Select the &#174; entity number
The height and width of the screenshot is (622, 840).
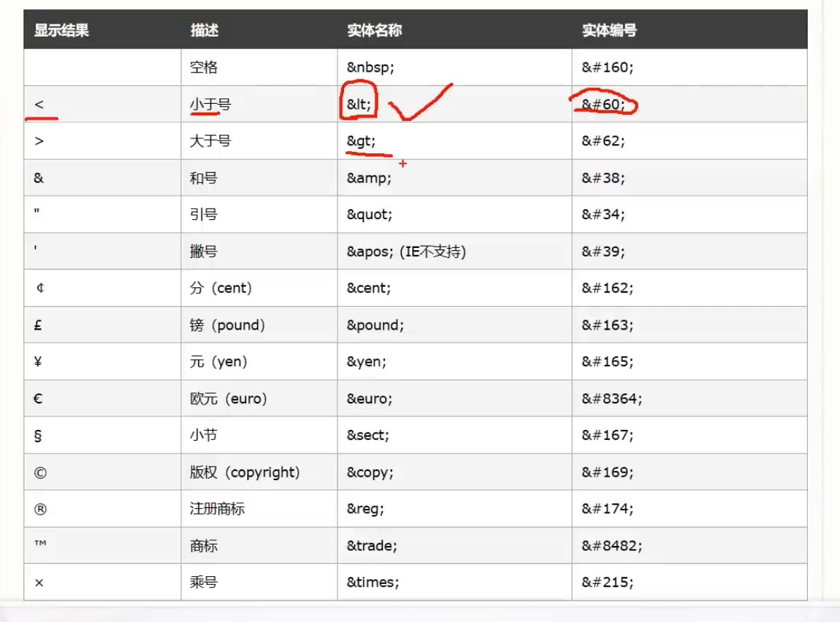608,509
